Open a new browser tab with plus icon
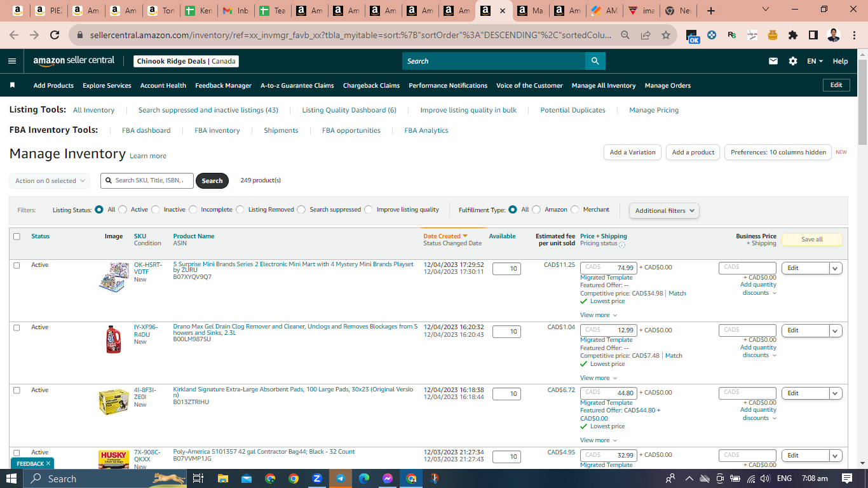 click(x=711, y=11)
